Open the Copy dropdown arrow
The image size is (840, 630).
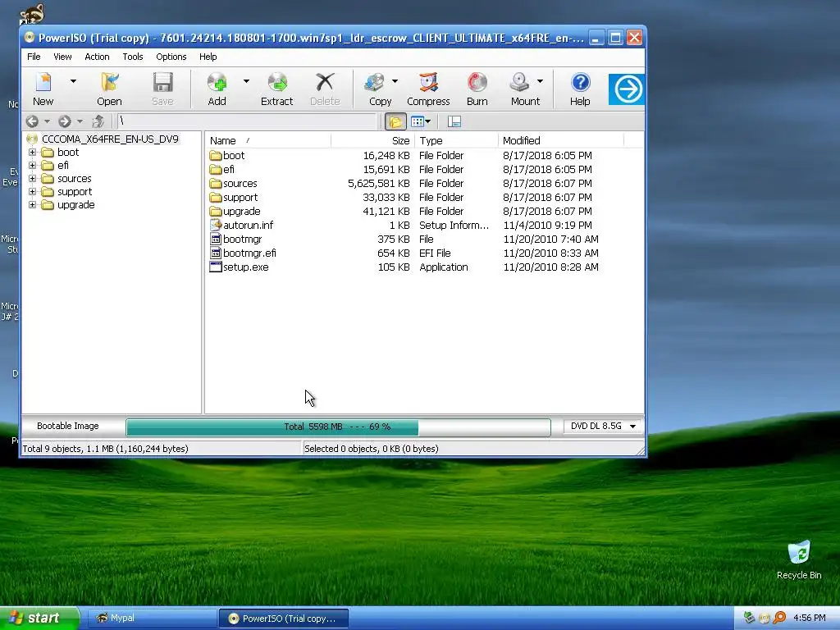point(395,81)
